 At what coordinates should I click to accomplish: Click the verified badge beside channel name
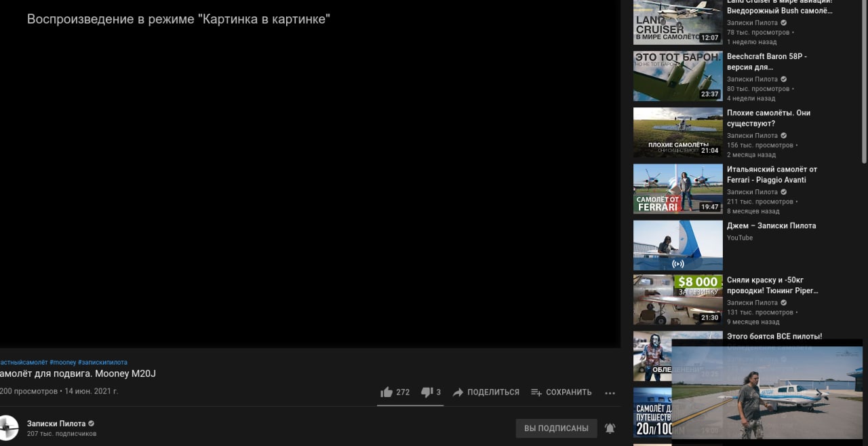pyautogui.click(x=92, y=424)
